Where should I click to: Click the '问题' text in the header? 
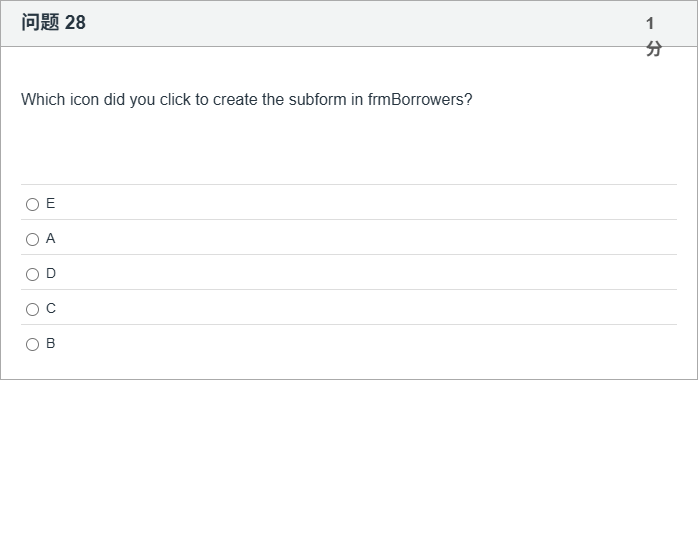coord(40,22)
